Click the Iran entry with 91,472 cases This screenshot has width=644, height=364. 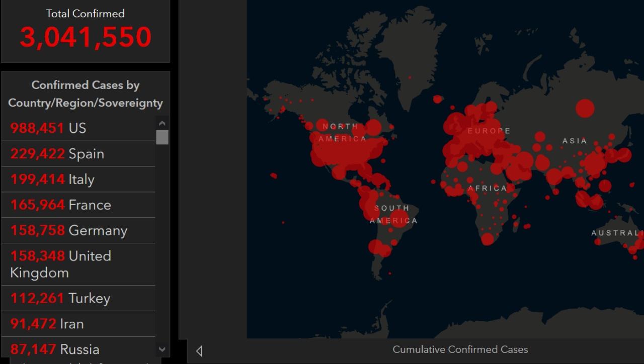coord(78,324)
